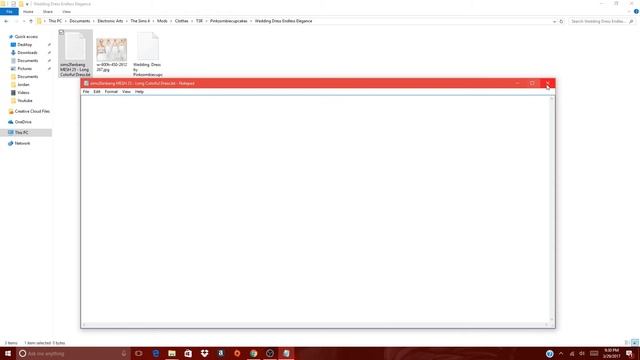
Task: Open the Windows Start menu
Action: pyautogui.click(x=8, y=353)
